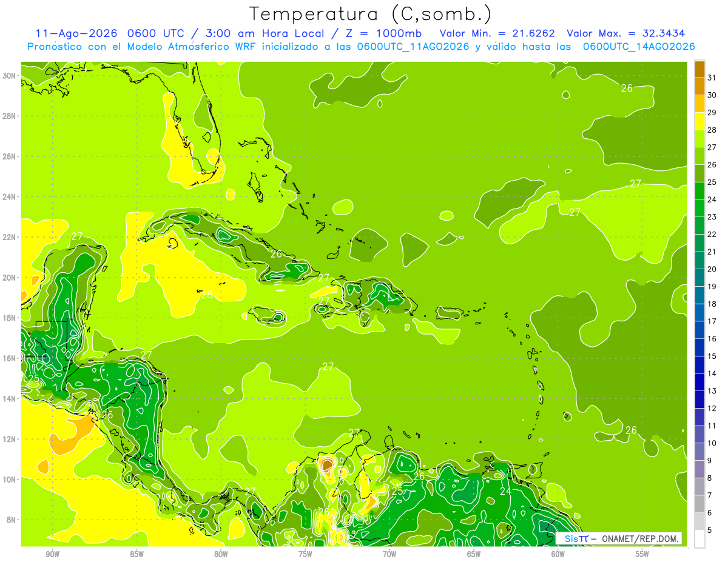
Task: Click legend scale value 11
Action: pos(712,426)
